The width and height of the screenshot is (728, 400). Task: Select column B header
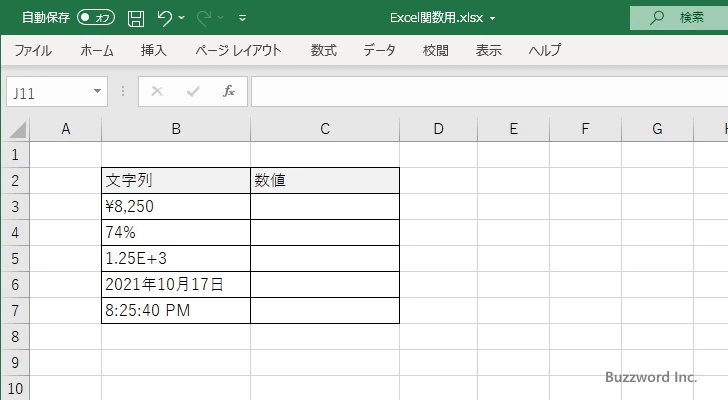click(176, 129)
